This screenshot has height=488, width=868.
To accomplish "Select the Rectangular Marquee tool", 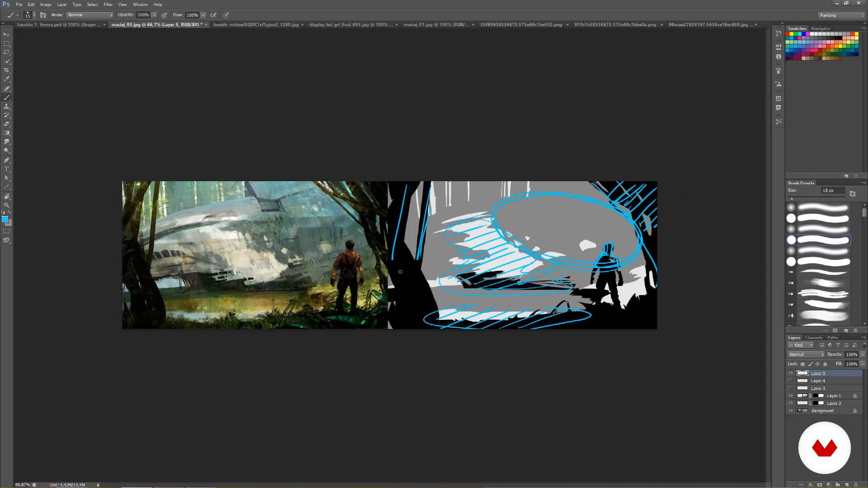I will [6, 44].
